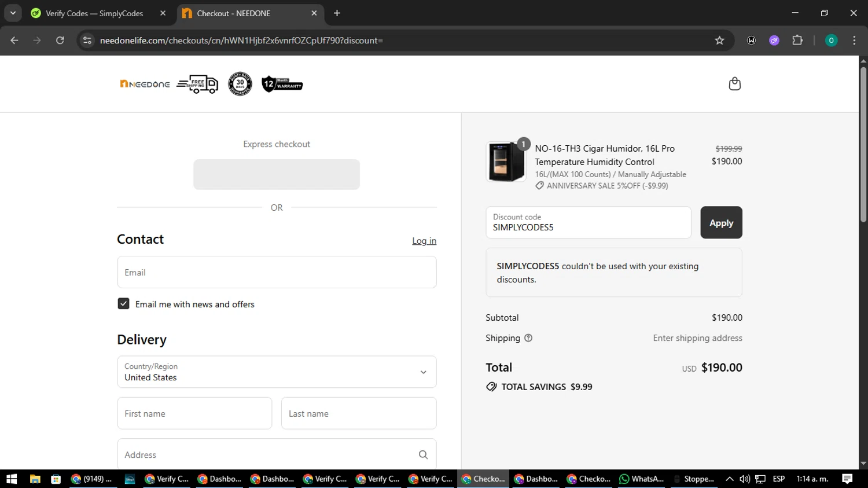Click the volume speaker tray icon
The width and height of the screenshot is (868, 488).
coord(745,479)
